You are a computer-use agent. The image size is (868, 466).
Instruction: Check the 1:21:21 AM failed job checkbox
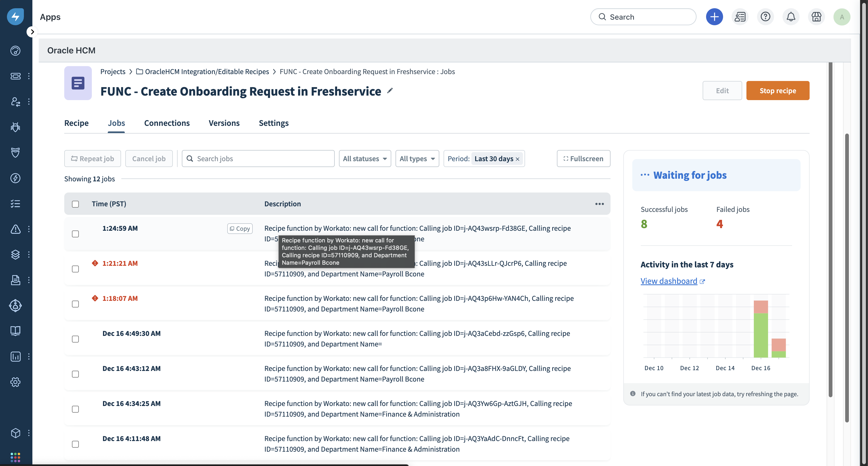[x=75, y=269]
